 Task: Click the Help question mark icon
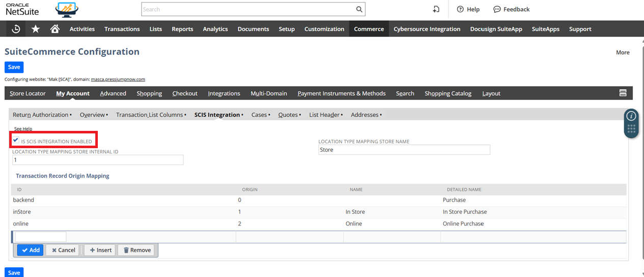[460, 9]
